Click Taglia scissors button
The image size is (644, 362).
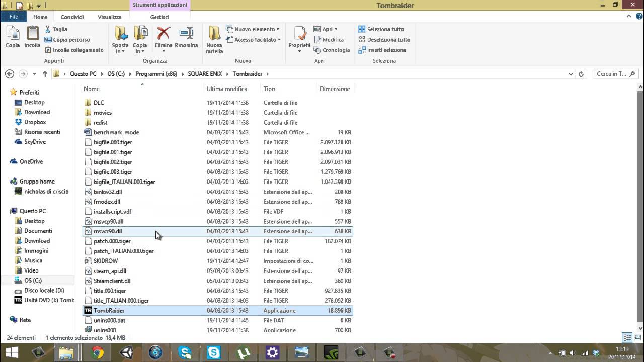coord(56,29)
